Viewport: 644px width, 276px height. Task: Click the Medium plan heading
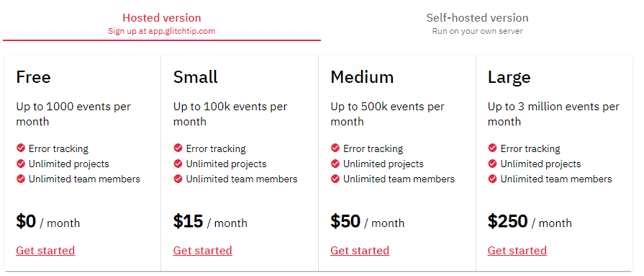[362, 77]
